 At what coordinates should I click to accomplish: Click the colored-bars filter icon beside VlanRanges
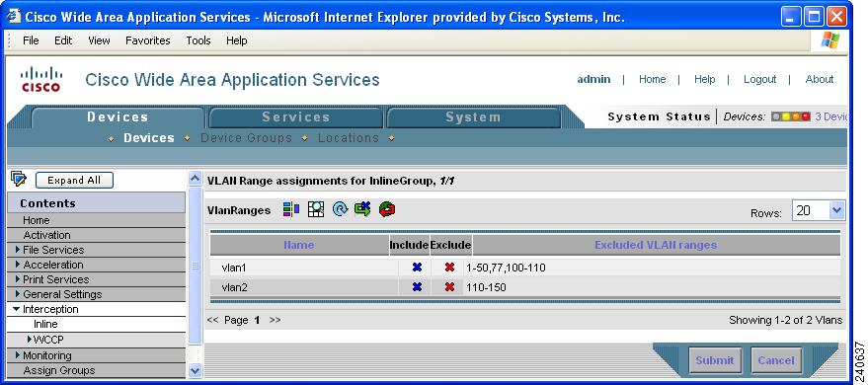coord(291,209)
